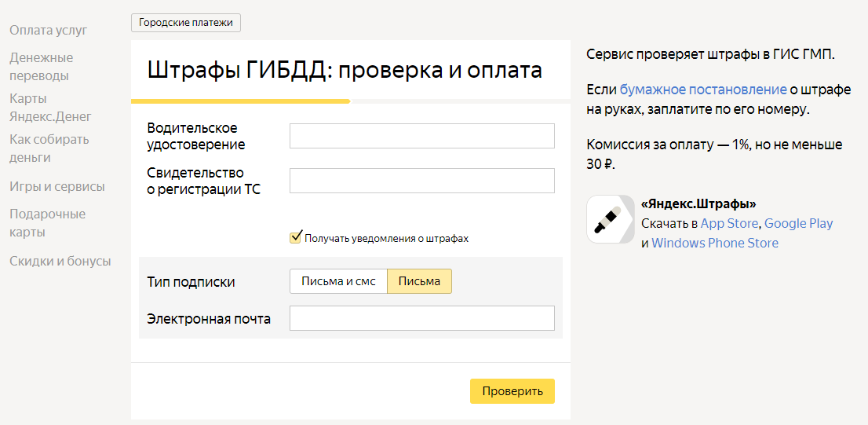Viewport: 868px width, 425px height.
Task: Click the Проверить button
Action: (512, 391)
